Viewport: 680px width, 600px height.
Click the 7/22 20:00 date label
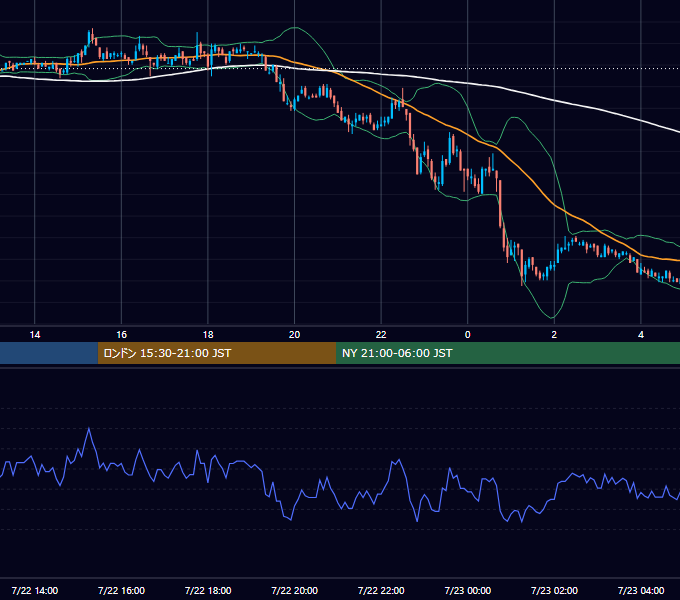point(294,590)
